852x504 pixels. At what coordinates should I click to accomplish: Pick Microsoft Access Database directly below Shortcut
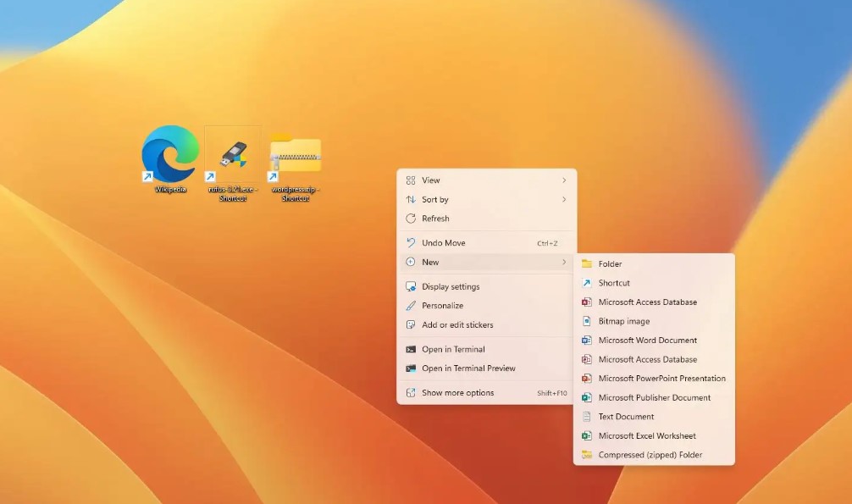point(654,302)
